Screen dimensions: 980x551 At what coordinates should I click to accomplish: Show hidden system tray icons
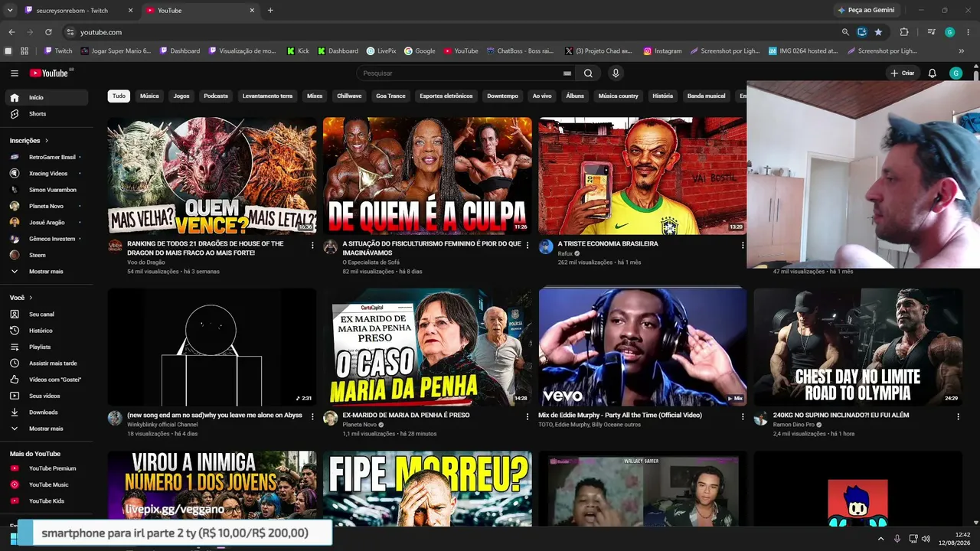pyautogui.click(x=880, y=539)
